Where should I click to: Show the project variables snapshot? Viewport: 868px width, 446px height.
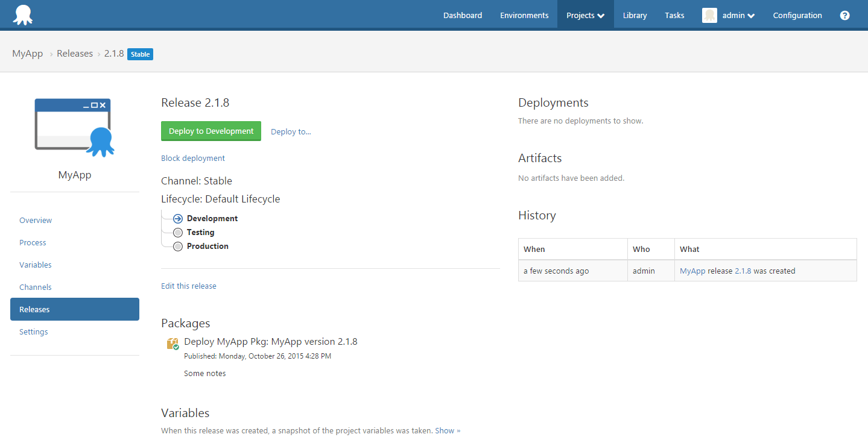pyautogui.click(x=448, y=431)
